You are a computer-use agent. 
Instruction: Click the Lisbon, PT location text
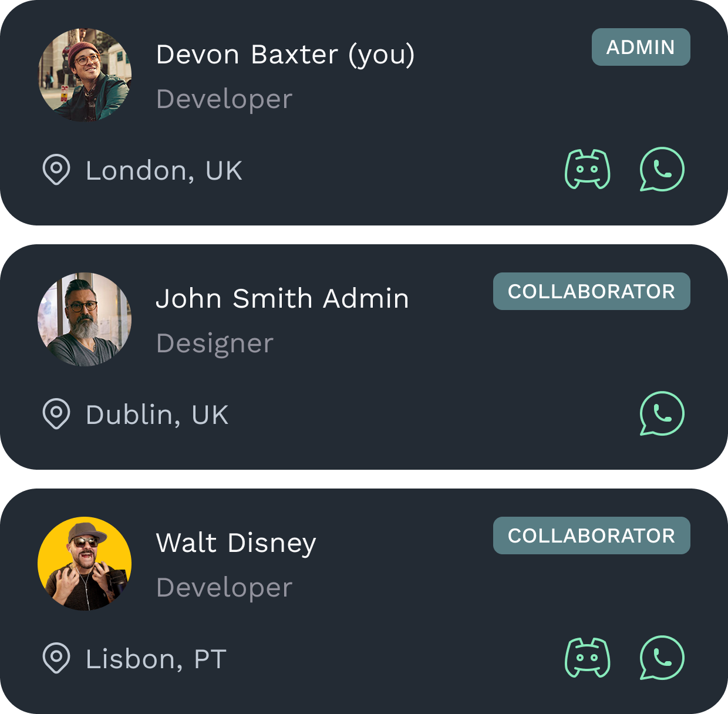click(x=156, y=659)
